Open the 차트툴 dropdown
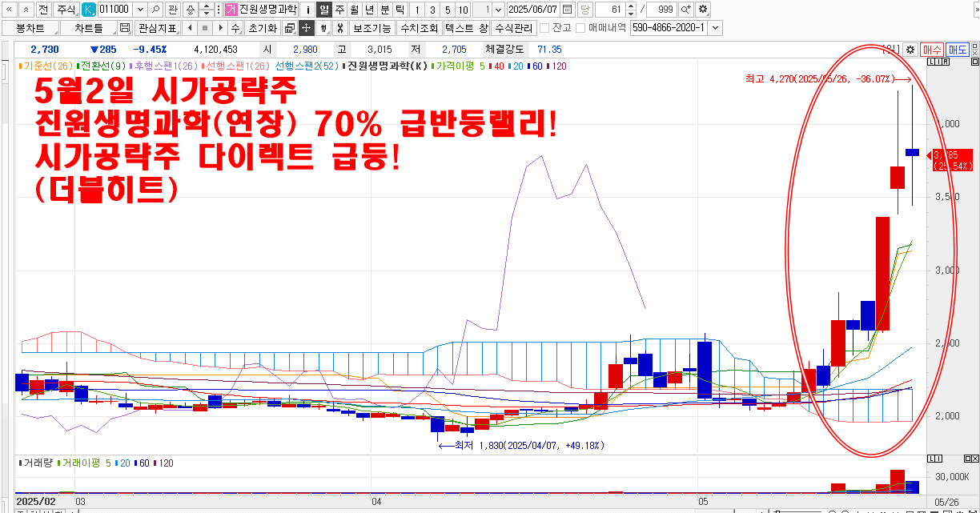The width and height of the screenshot is (980, 513). 89,28
